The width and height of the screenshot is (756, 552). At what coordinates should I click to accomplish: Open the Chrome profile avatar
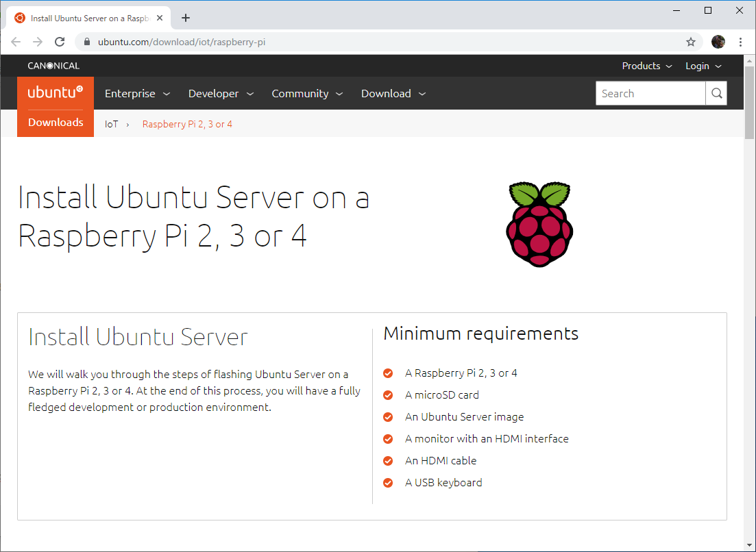[718, 42]
